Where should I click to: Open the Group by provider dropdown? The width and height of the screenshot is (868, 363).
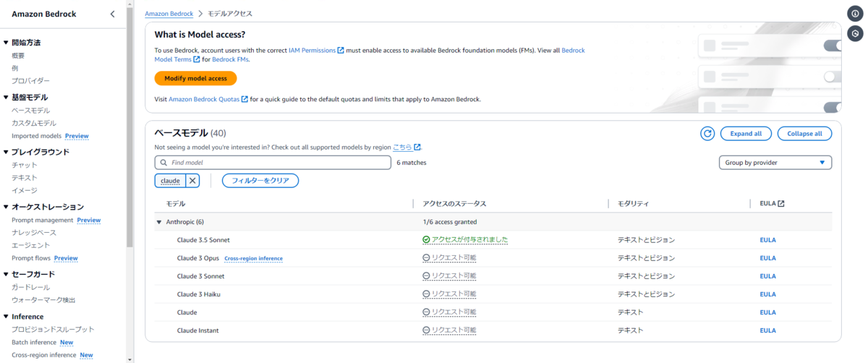(x=775, y=163)
